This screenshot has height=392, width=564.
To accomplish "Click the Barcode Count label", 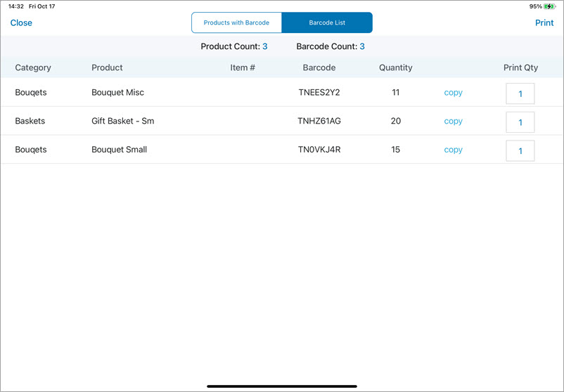I will 326,46.
